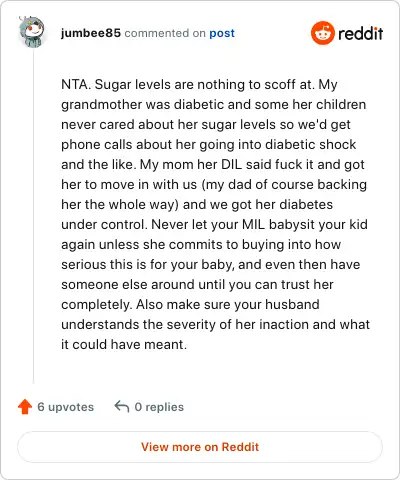Click the orange upvote arrow icon
Screen dimensions: 400x480
tap(25, 407)
